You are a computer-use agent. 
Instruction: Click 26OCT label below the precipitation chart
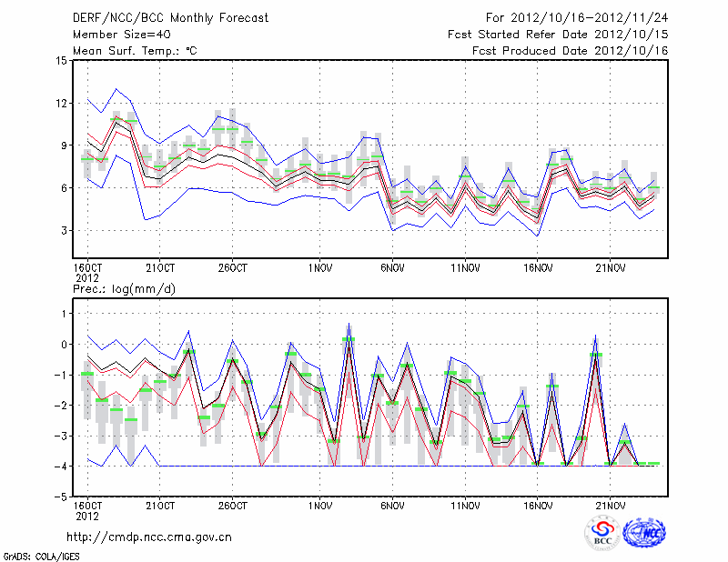click(x=232, y=506)
